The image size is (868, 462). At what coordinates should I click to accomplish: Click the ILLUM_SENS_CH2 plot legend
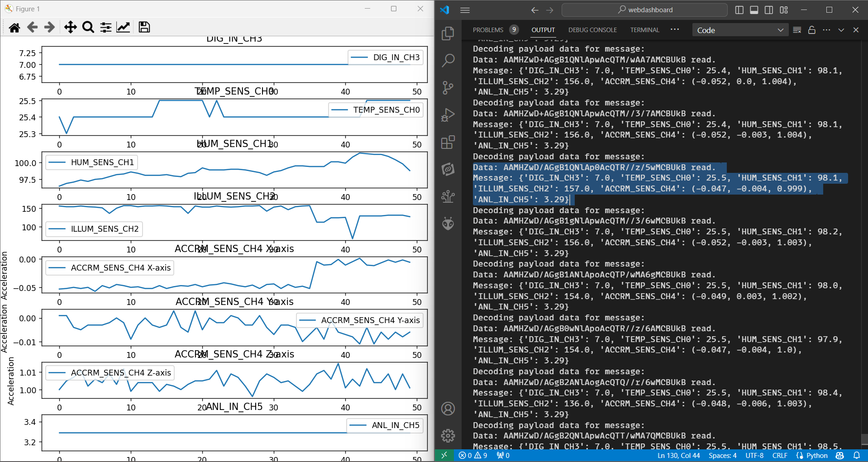click(x=94, y=229)
